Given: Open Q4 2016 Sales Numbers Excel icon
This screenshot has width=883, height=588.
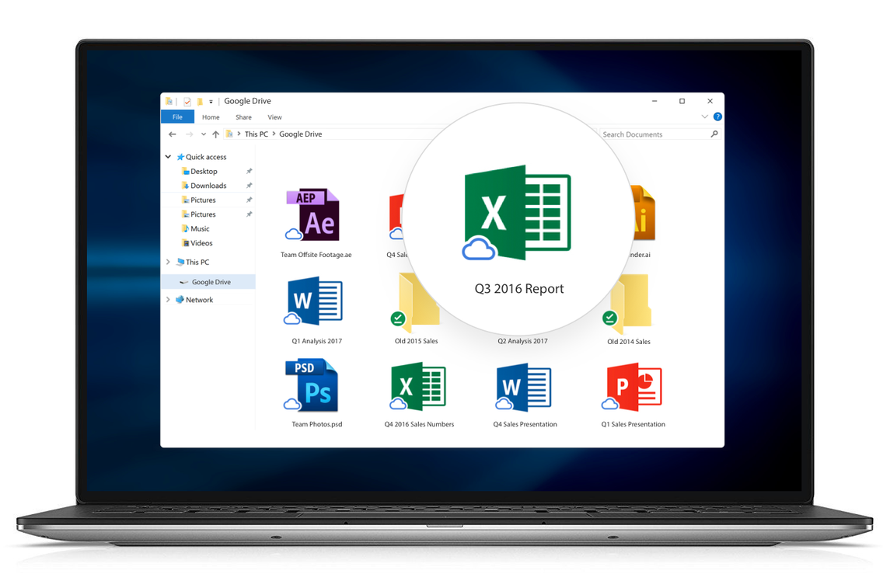Looking at the screenshot, I should [418, 387].
